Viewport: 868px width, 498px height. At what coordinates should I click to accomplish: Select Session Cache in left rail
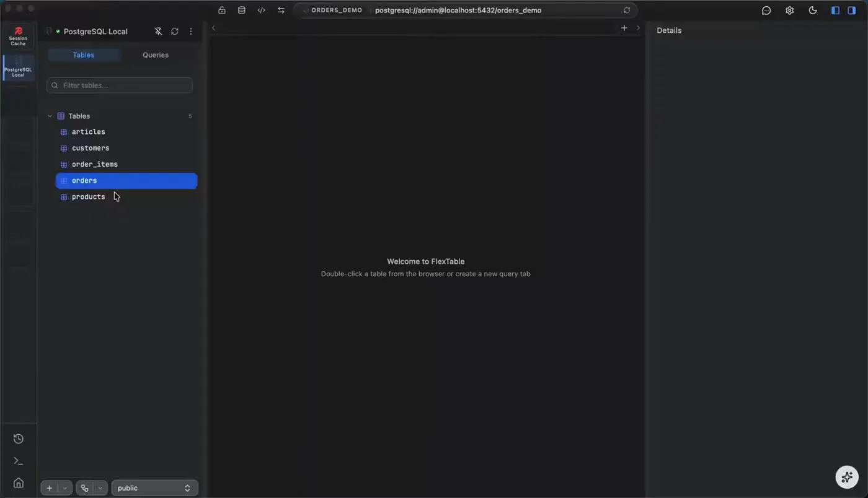pyautogui.click(x=18, y=37)
